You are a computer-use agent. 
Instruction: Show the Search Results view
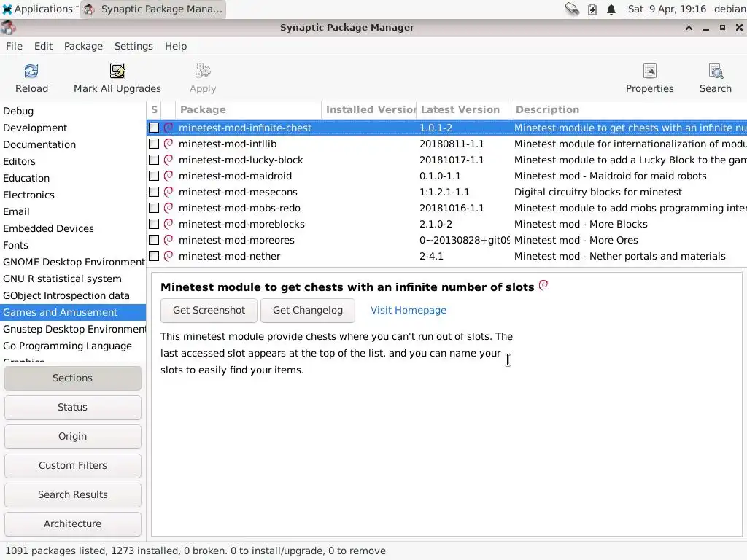point(72,495)
